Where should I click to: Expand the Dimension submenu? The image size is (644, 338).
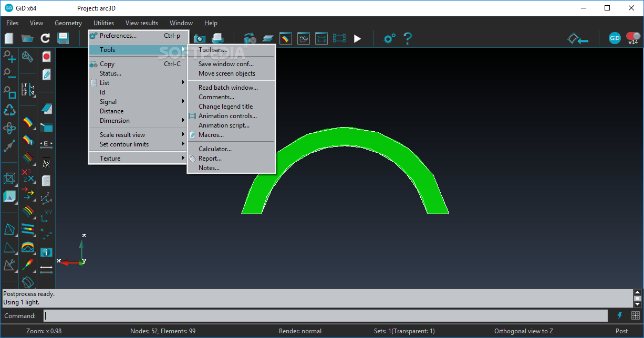pos(138,121)
